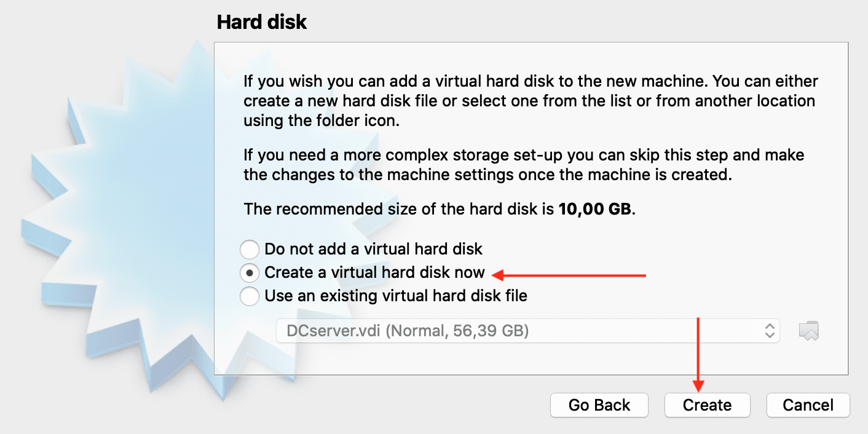Click the up-down arrows on the disk selector
The width and height of the screenshot is (868, 434).
click(769, 331)
